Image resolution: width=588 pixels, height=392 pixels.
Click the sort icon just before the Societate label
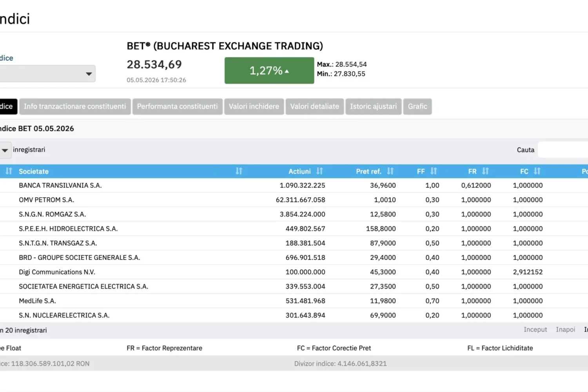pos(9,171)
